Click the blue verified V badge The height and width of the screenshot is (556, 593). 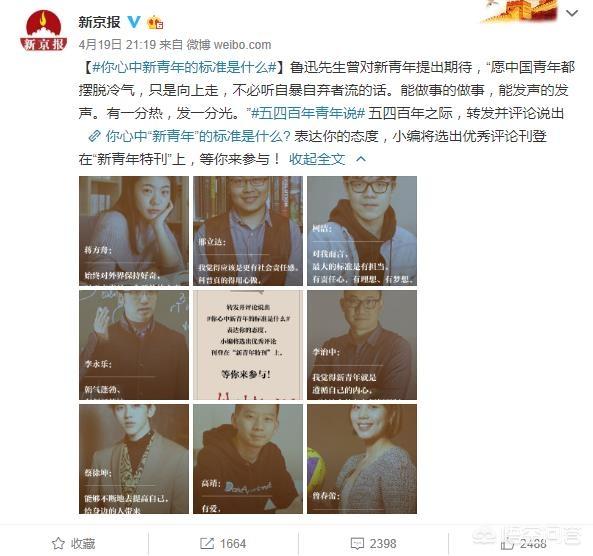click(x=133, y=22)
